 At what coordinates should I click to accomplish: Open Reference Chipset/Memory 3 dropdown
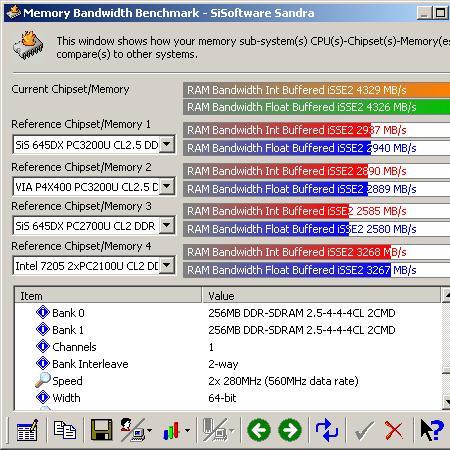[x=167, y=225]
